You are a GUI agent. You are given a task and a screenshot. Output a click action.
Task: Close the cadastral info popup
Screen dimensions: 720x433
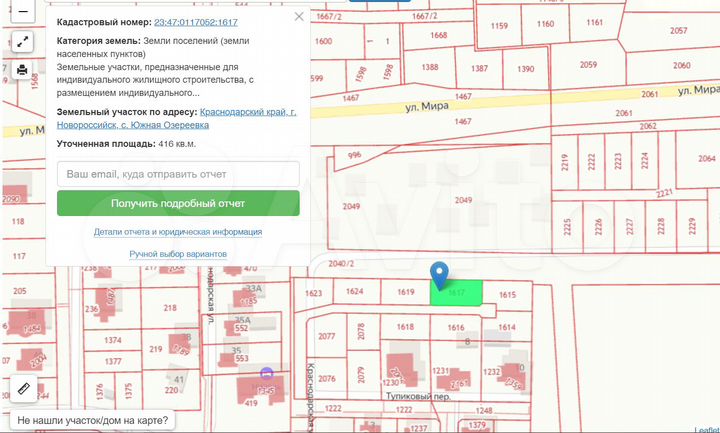[298, 17]
